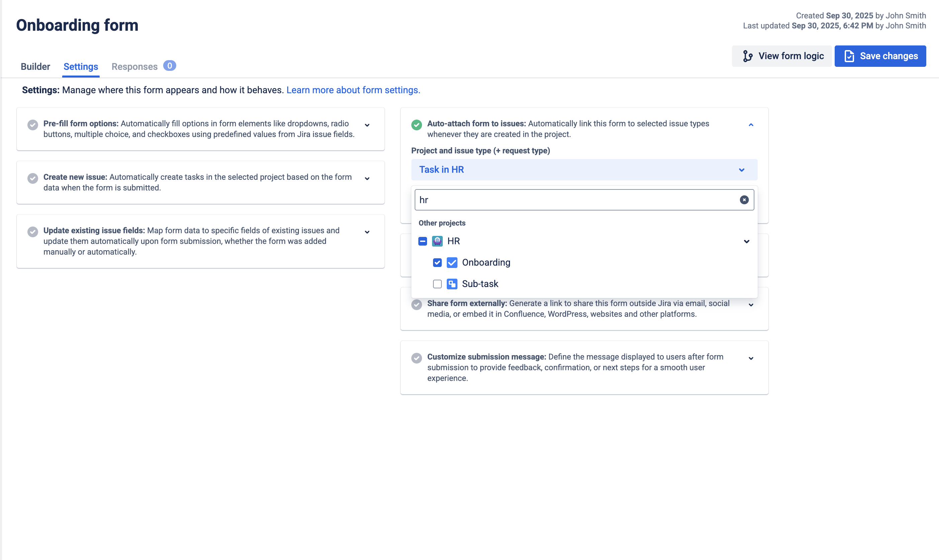Click the grey check icon on Pre-fill form options

[33, 125]
